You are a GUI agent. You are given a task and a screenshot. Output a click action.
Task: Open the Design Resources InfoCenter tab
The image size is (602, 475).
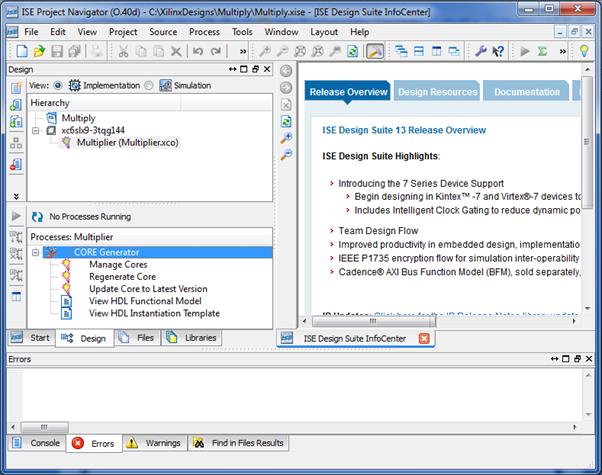pos(437,92)
